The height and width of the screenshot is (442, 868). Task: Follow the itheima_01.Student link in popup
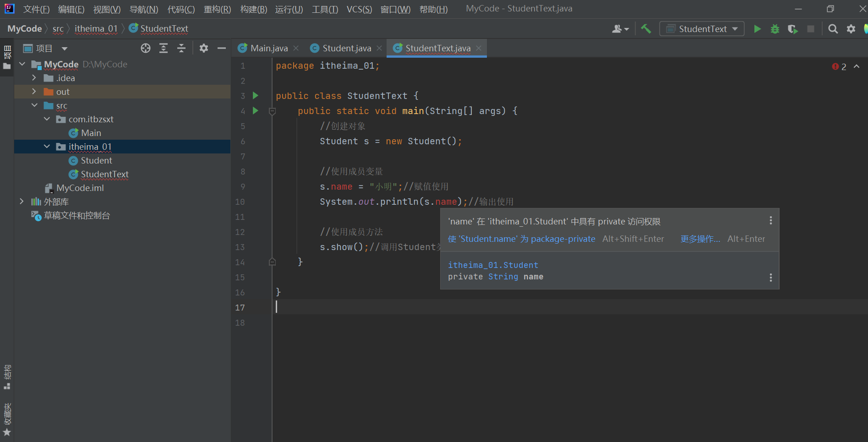point(493,265)
